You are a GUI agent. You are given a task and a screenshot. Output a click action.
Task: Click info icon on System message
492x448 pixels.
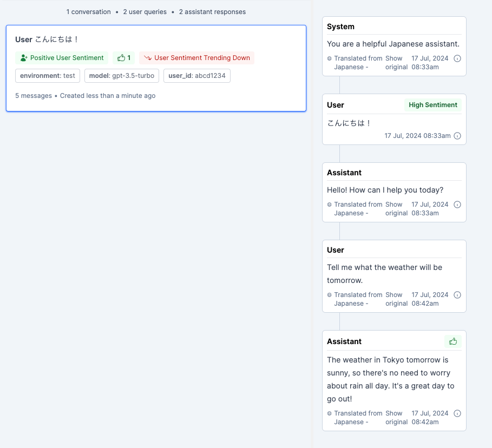[x=457, y=58]
